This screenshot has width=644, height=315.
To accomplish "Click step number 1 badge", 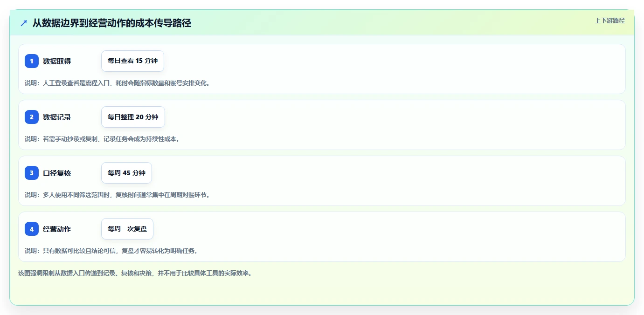I will coord(32,61).
